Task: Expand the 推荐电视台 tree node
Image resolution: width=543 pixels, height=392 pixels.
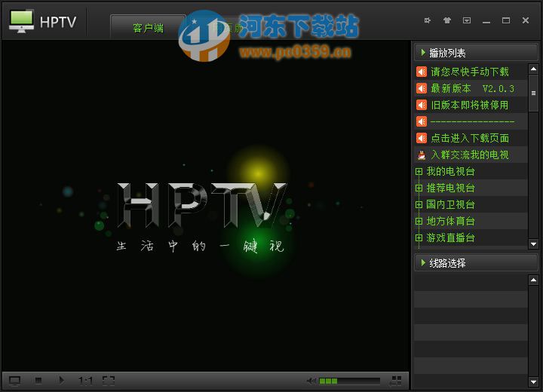Action: 419,188
